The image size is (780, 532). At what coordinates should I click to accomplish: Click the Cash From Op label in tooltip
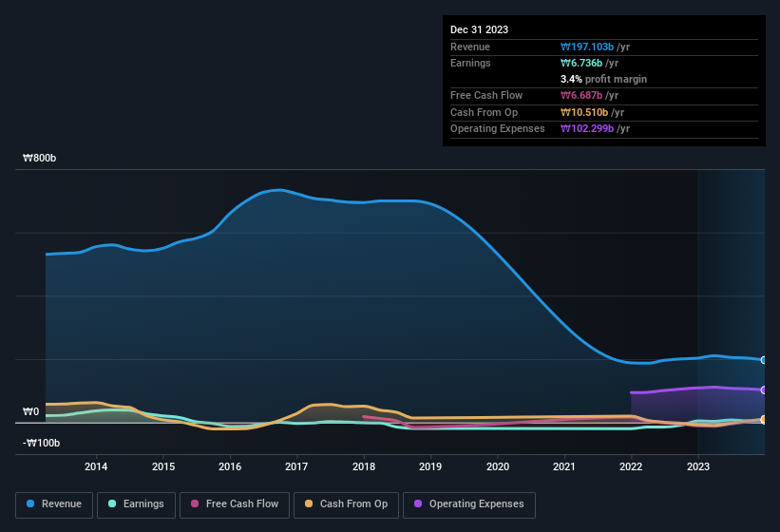484,112
